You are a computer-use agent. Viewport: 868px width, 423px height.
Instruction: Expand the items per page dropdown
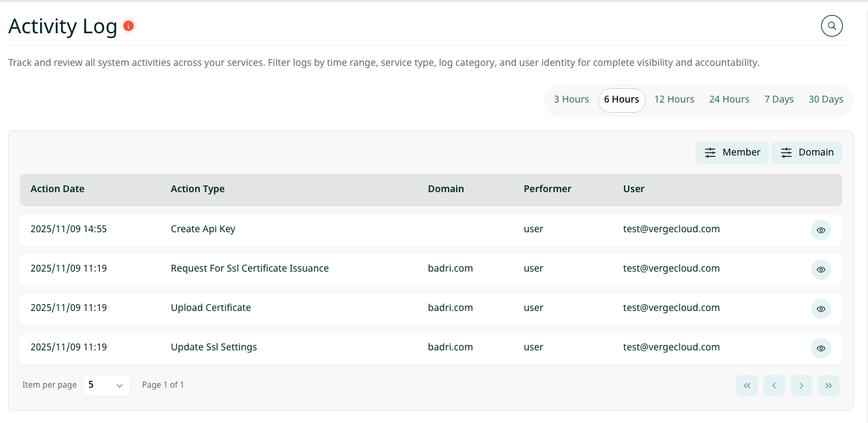(106, 385)
